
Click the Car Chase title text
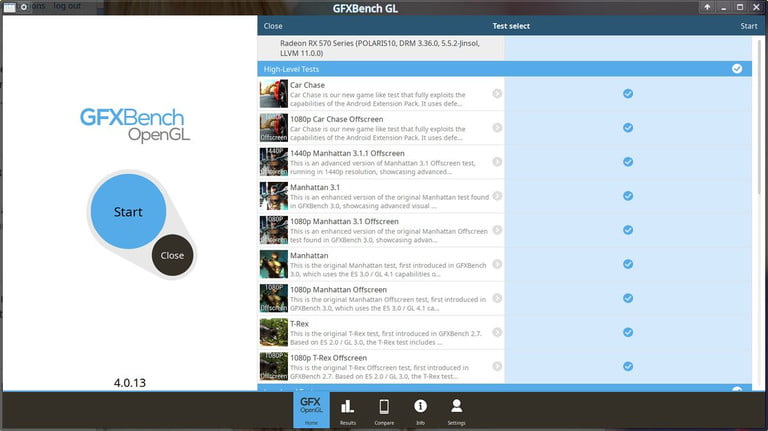pos(307,85)
